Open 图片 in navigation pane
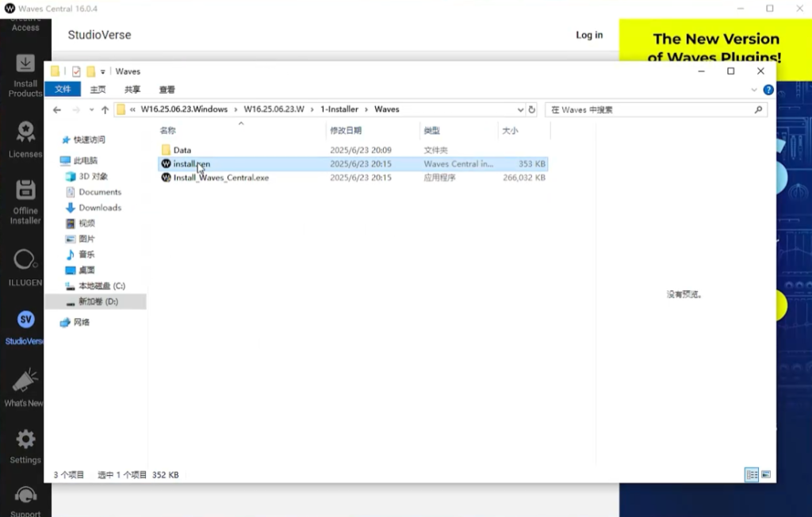This screenshot has width=812, height=517. (86, 239)
